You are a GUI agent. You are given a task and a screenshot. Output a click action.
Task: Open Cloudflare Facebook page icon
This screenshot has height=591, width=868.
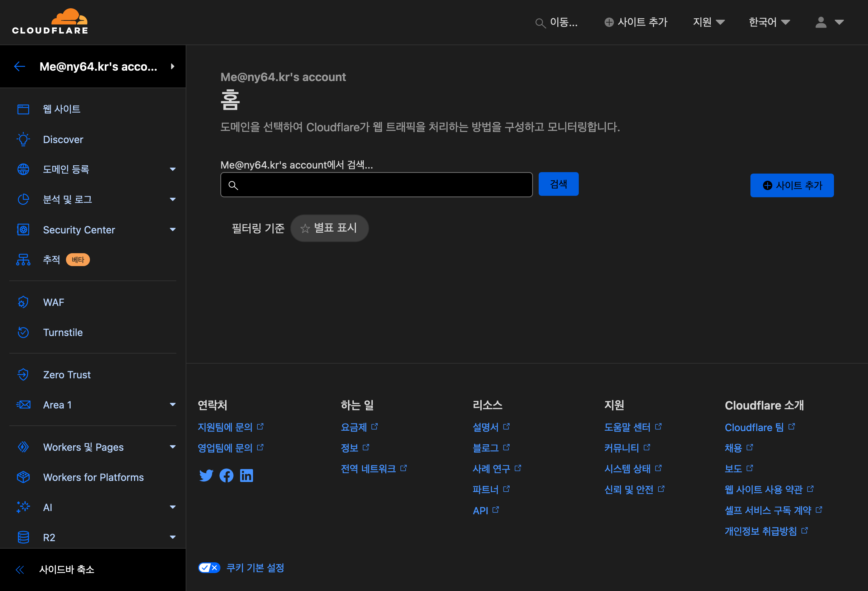click(226, 476)
